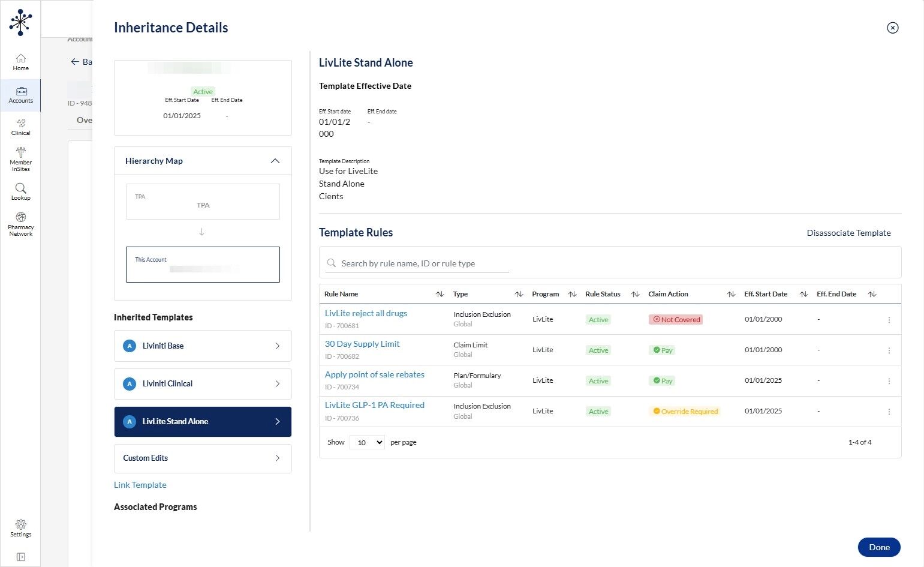Image resolution: width=924 pixels, height=567 pixels.
Task: Click the rule search input field
Action: click(420, 263)
